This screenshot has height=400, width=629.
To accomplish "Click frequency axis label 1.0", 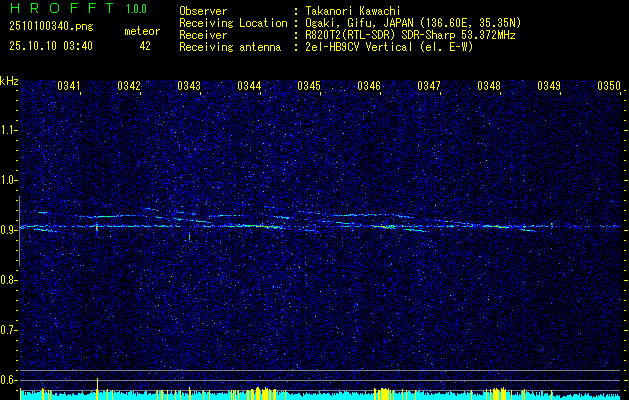I will (x=8, y=180).
